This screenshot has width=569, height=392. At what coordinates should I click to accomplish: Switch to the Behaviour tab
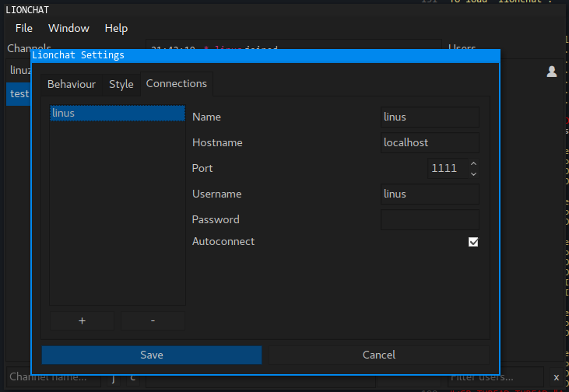pos(72,85)
